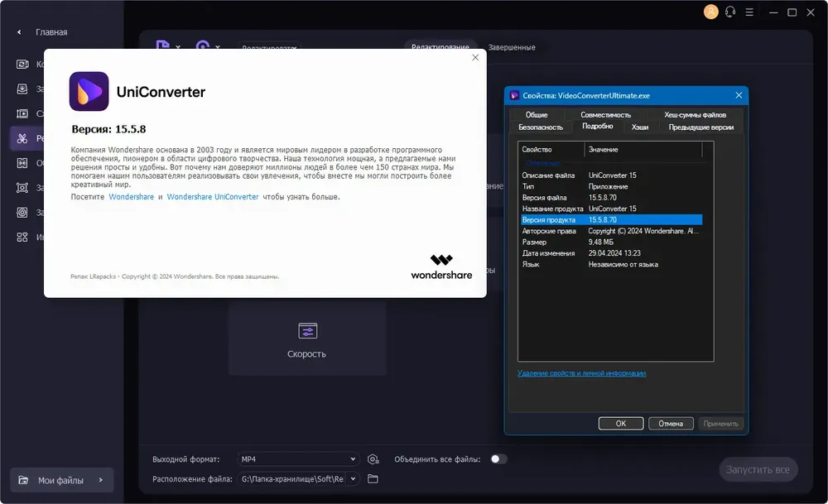
Task: Toggle the merge all files switch
Action: click(x=498, y=459)
